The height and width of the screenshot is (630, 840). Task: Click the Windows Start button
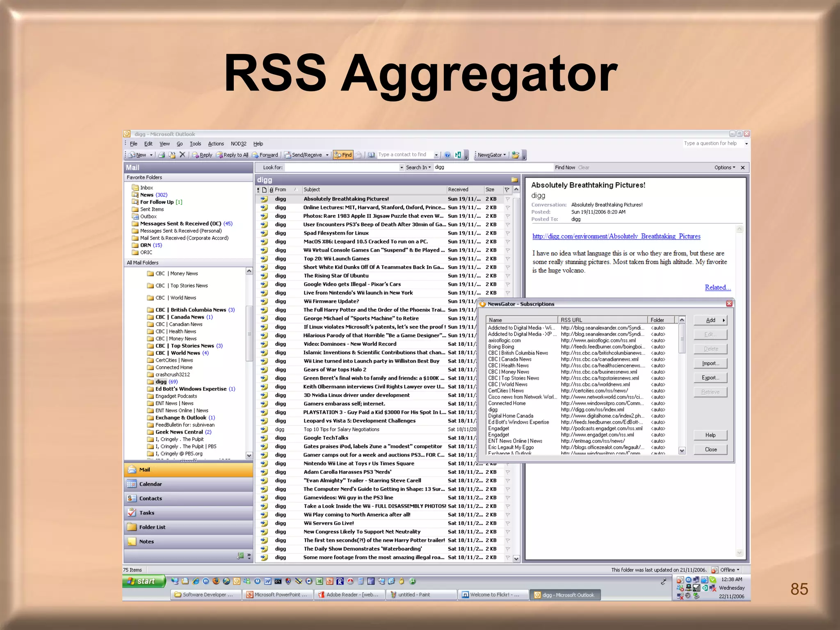(x=144, y=581)
